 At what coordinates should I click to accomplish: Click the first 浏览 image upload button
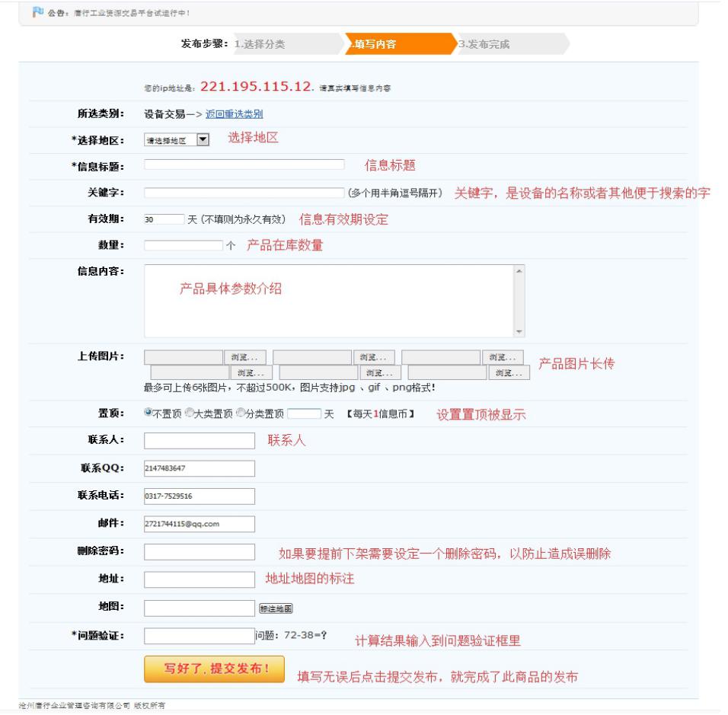[x=244, y=357]
